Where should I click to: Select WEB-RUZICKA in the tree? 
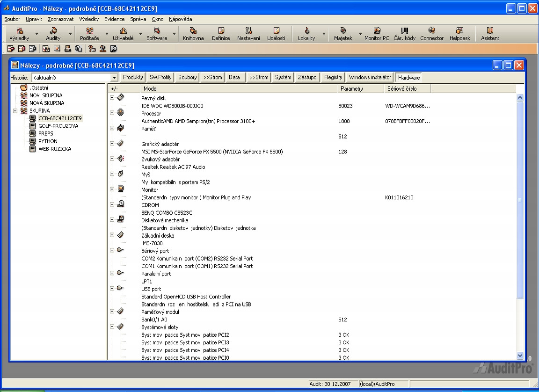click(x=55, y=149)
